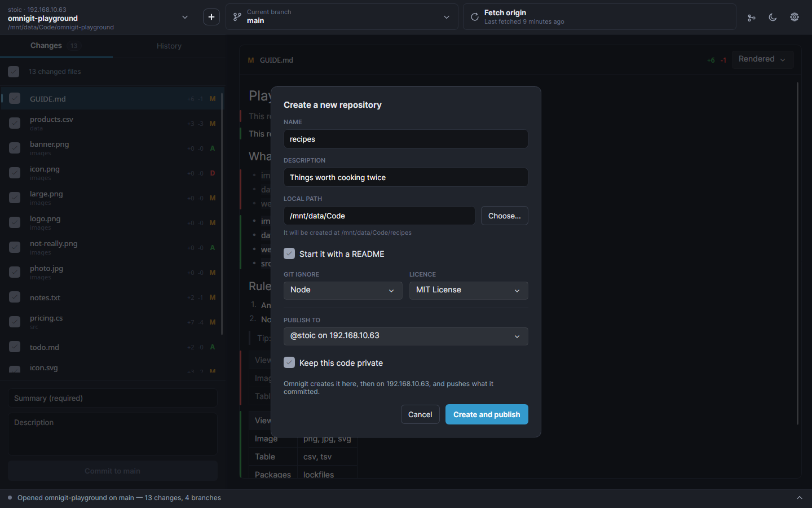Open the Licence MIT License dropdown
812x508 pixels.
point(469,290)
